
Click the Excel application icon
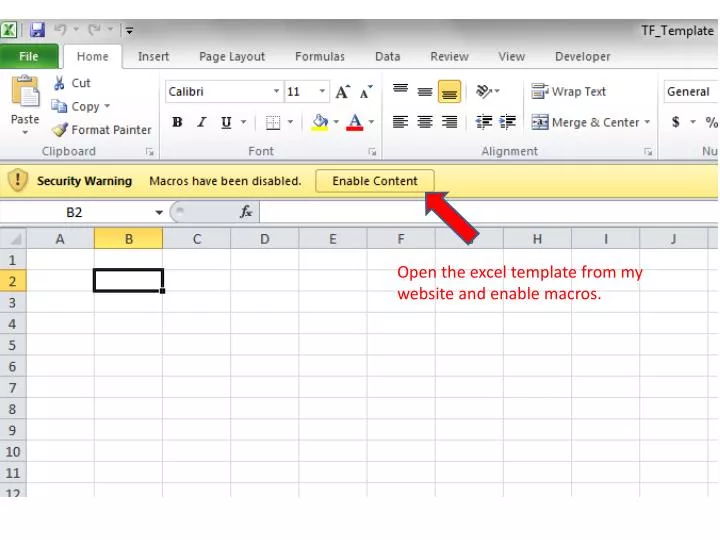[9, 30]
